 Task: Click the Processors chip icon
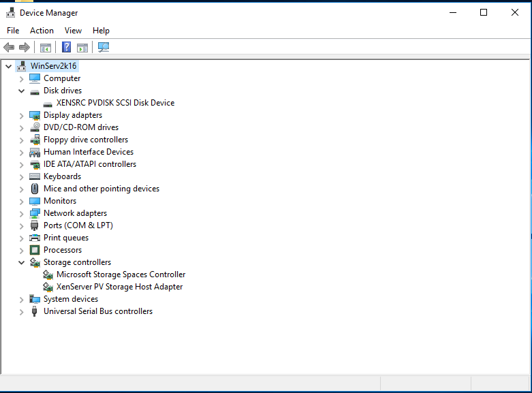coord(35,250)
